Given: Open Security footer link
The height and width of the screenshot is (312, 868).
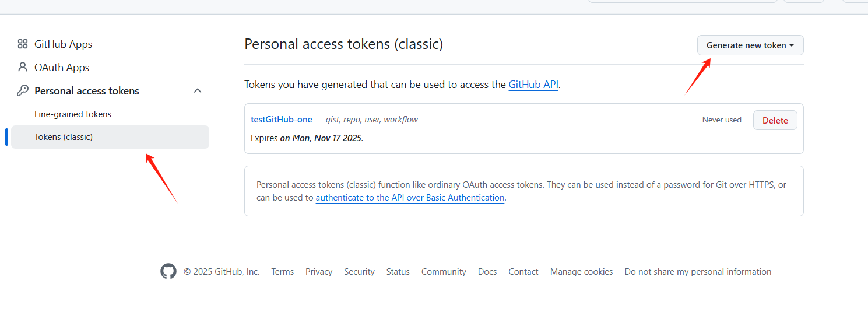Looking at the screenshot, I should [x=359, y=272].
